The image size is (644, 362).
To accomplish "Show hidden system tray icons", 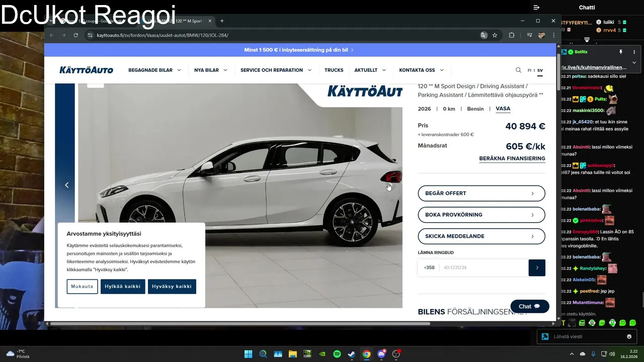I will (x=572, y=354).
